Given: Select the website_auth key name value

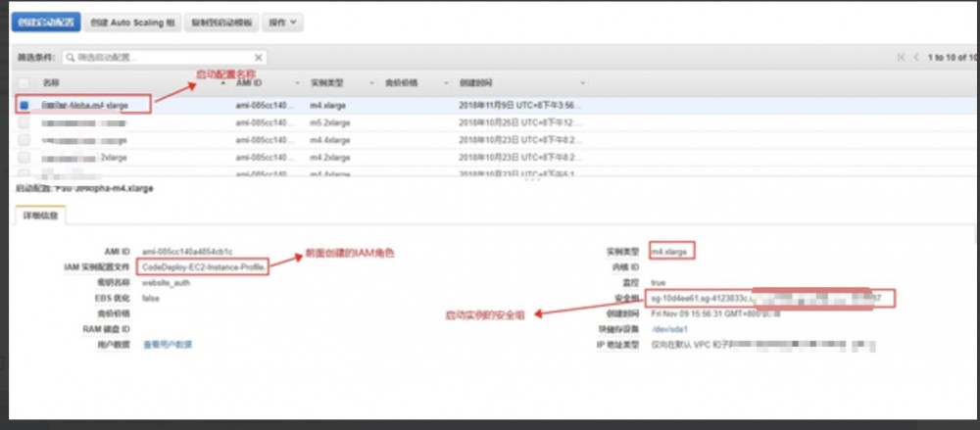Looking at the screenshot, I should pos(166,282).
